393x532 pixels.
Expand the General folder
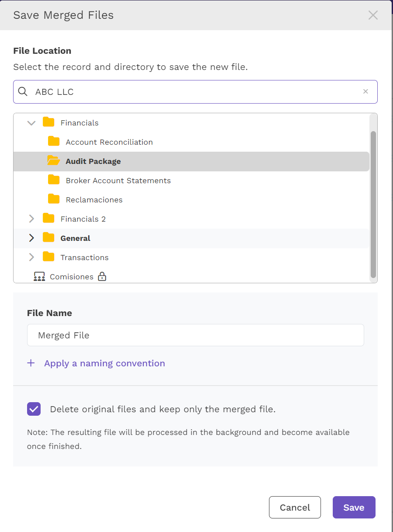point(31,238)
